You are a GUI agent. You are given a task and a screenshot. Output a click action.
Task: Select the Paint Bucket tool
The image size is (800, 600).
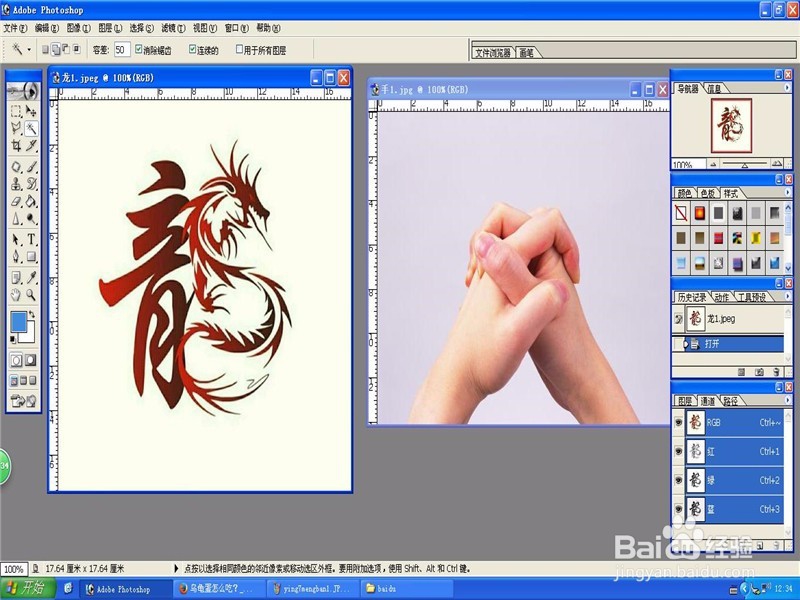pyautogui.click(x=31, y=201)
